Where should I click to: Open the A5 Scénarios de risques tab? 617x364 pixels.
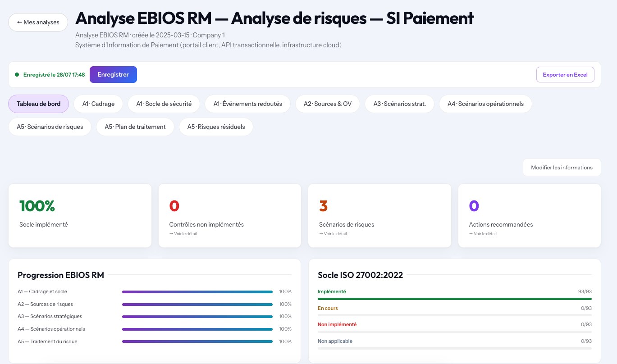click(x=50, y=127)
